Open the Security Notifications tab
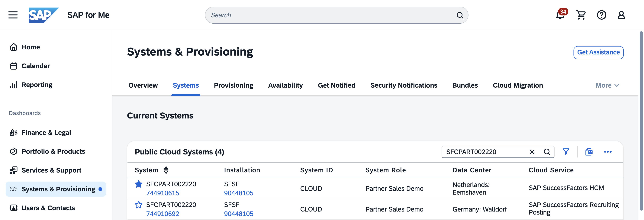The width and height of the screenshot is (644, 220). click(x=404, y=85)
